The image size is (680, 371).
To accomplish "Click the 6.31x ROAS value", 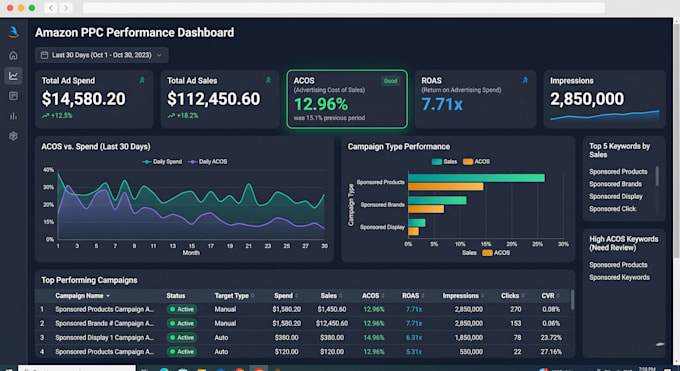I will click(414, 338).
